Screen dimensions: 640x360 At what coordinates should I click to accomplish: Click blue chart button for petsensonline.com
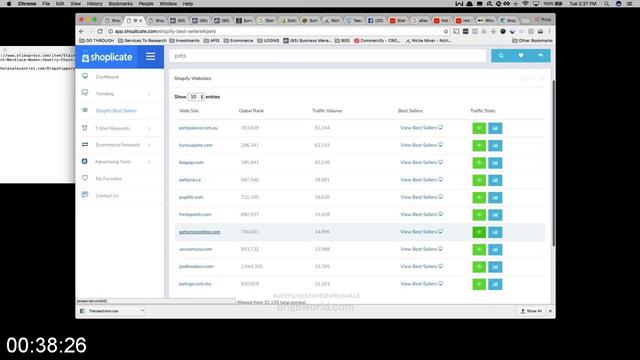tap(495, 232)
